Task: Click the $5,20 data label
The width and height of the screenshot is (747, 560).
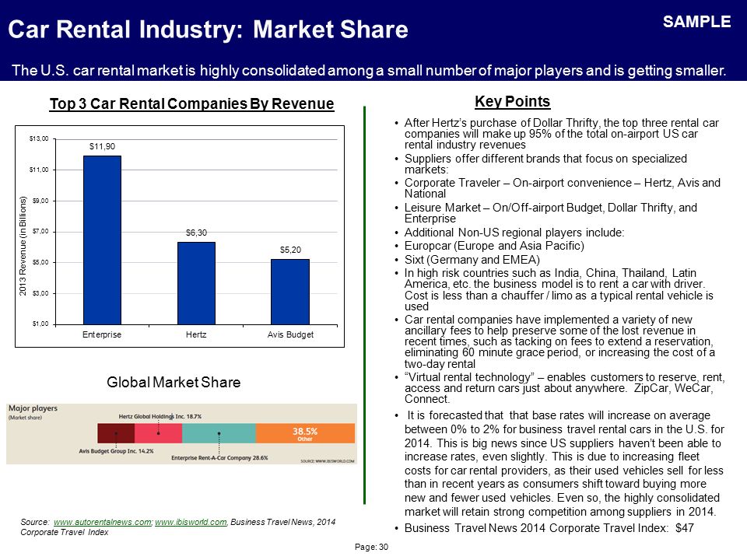Action: pos(290,250)
